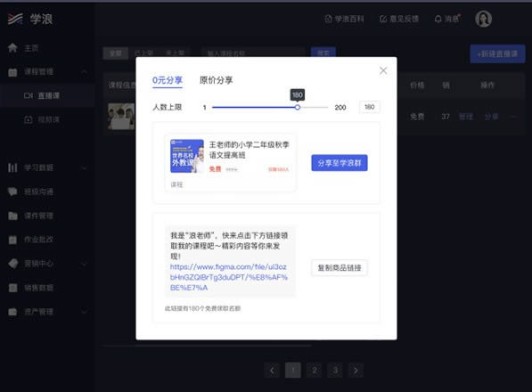
Task: Open the user avatar profile picture
Action: 483,19
